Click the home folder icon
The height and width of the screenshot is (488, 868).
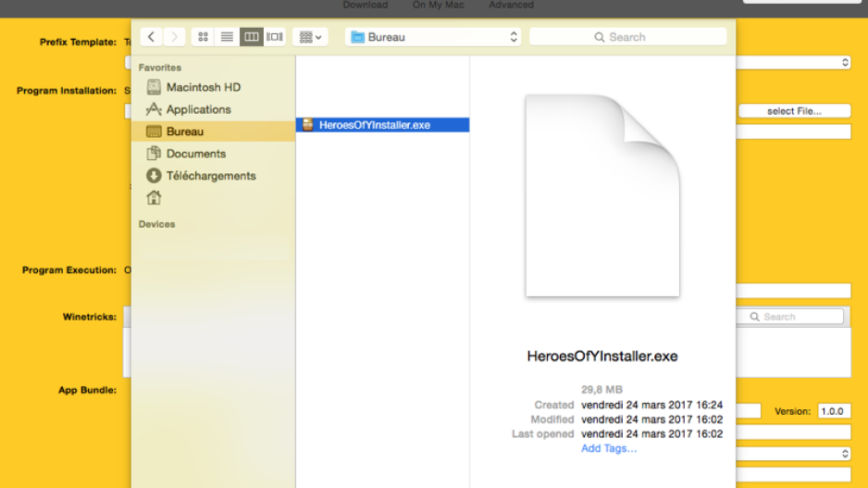click(154, 197)
